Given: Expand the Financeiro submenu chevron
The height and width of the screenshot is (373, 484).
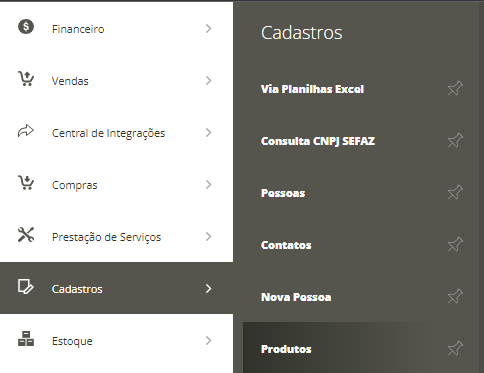Looking at the screenshot, I should tap(209, 29).
